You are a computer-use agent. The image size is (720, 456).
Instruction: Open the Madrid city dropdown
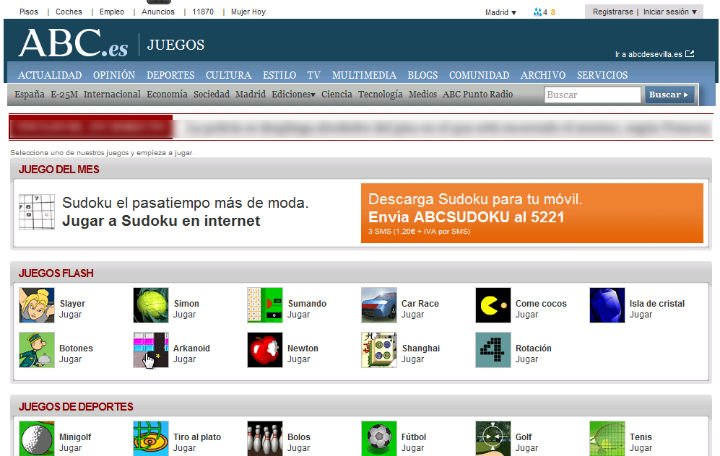click(x=501, y=12)
